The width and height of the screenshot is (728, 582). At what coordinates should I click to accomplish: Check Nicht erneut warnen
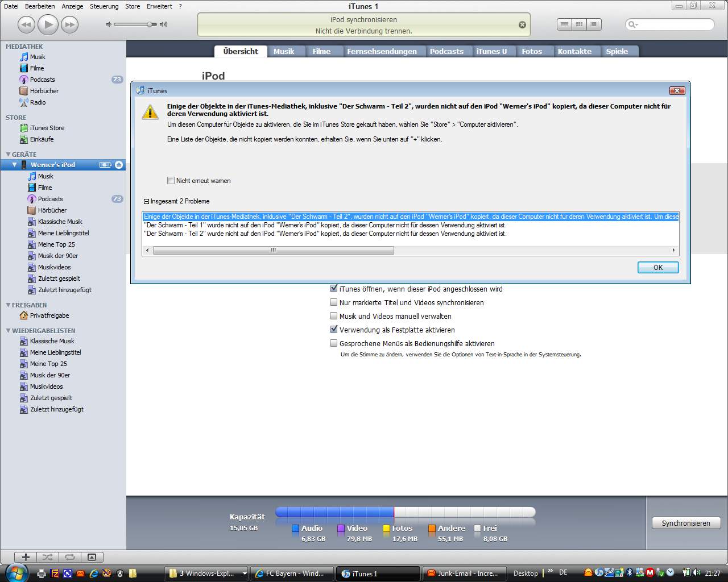171,181
